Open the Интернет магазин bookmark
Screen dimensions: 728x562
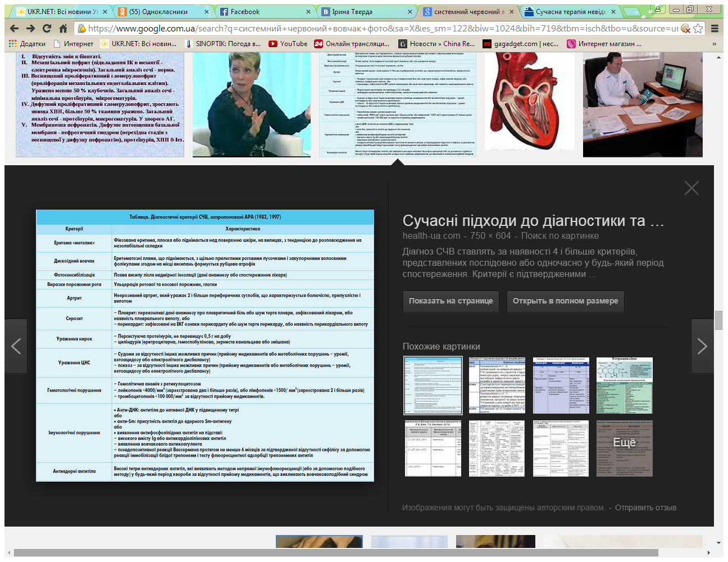point(604,43)
